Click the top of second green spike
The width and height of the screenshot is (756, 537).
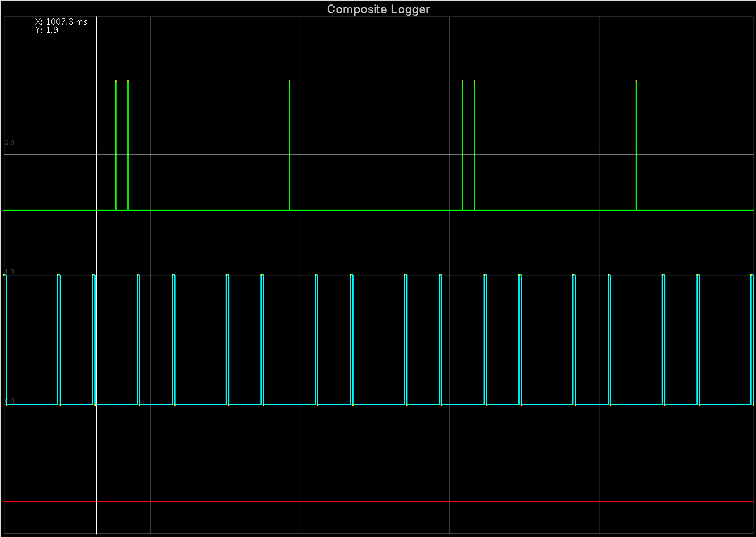[x=128, y=81]
